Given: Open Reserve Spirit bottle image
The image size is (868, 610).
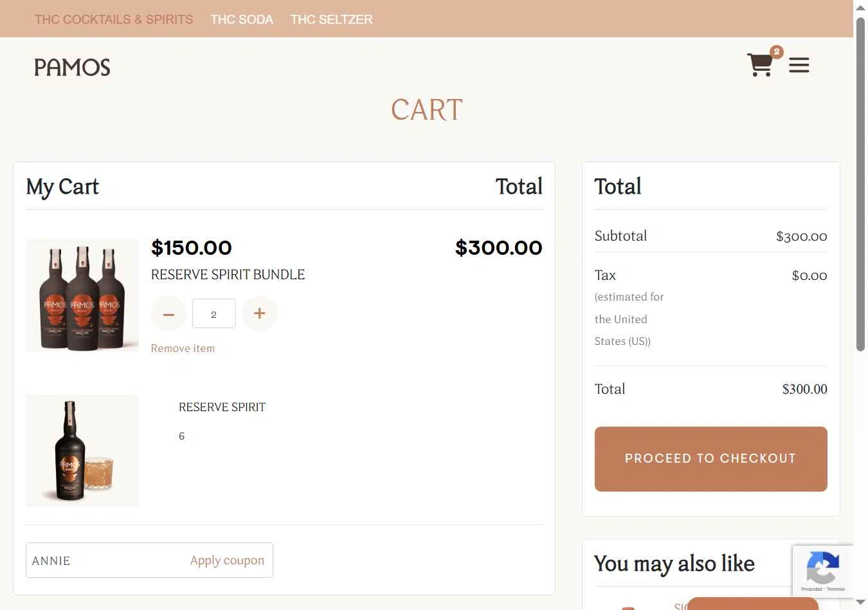Looking at the screenshot, I should click(x=82, y=451).
